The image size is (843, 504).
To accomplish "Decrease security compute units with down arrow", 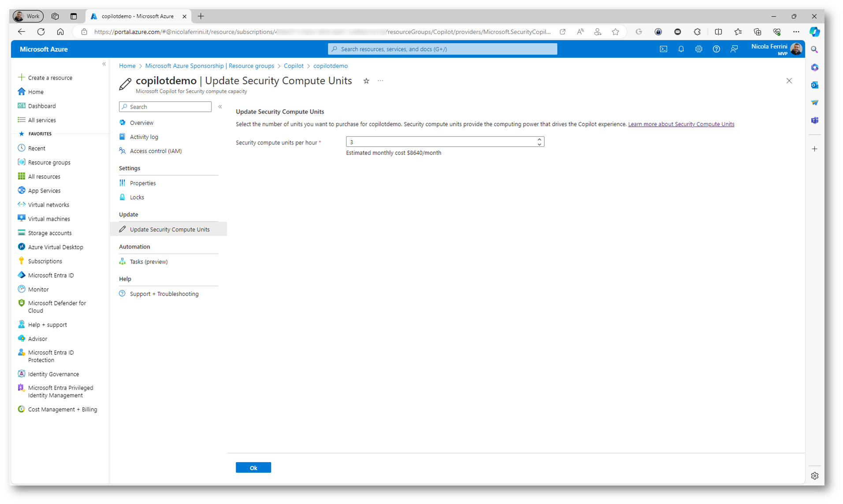I will pos(539,144).
